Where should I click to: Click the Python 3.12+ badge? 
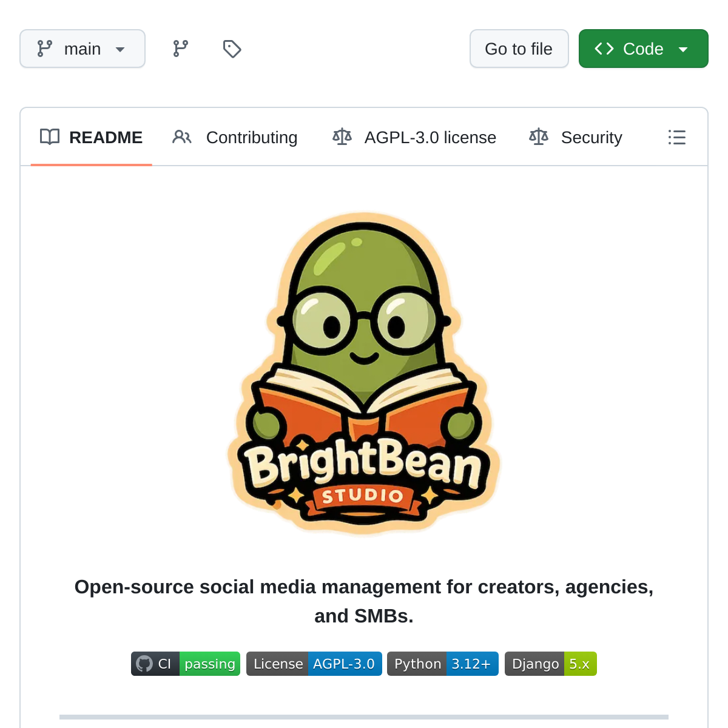tap(442, 664)
